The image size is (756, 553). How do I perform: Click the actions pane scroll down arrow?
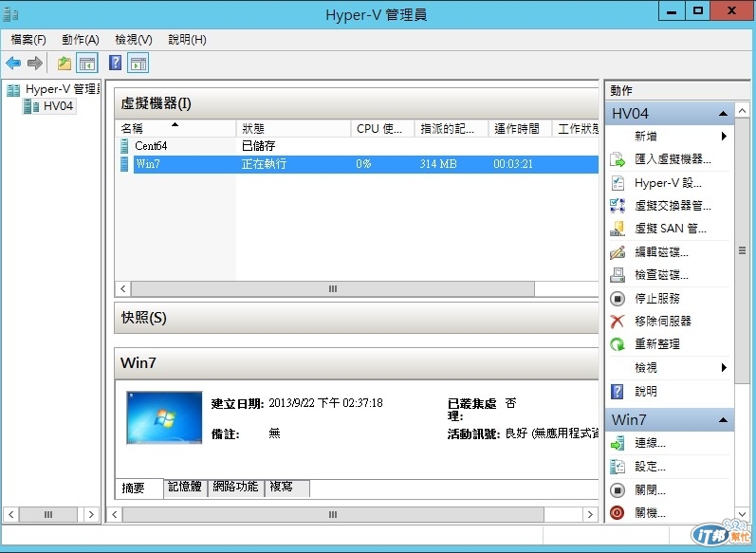pyautogui.click(x=742, y=514)
